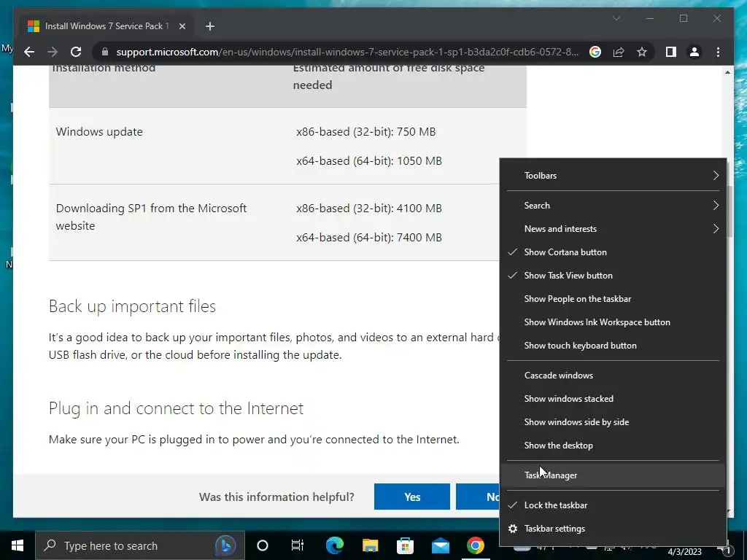Open the Chrome profile avatar

(x=694, y=52)
